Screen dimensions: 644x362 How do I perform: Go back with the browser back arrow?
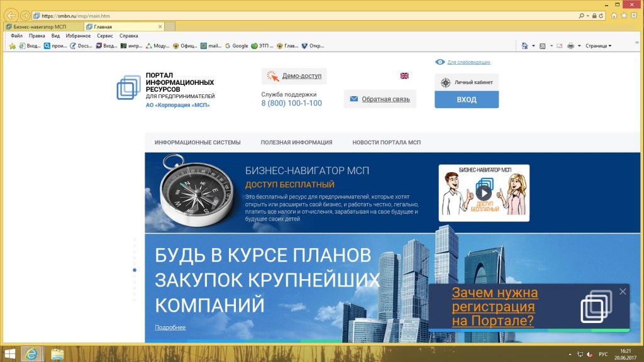11,16
